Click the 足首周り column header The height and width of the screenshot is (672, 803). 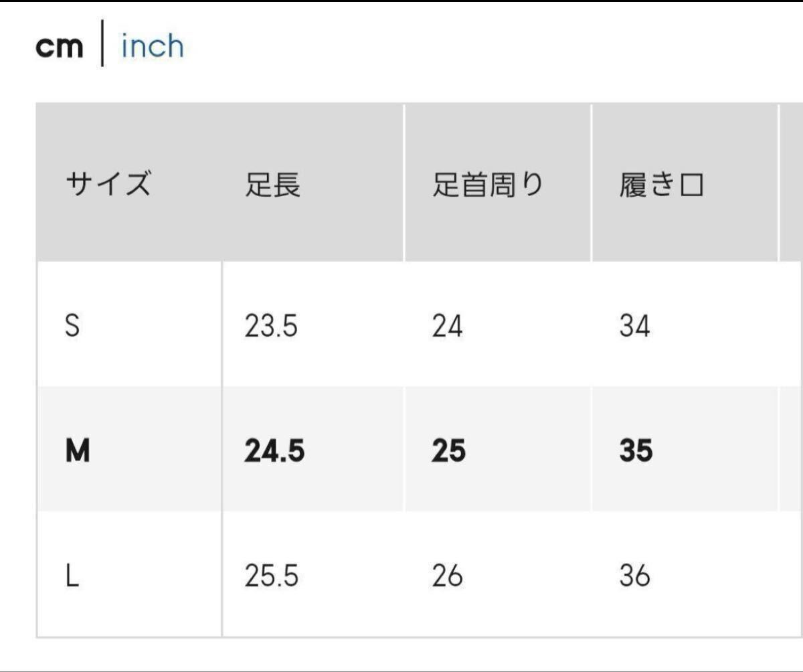tap(487, 184)
